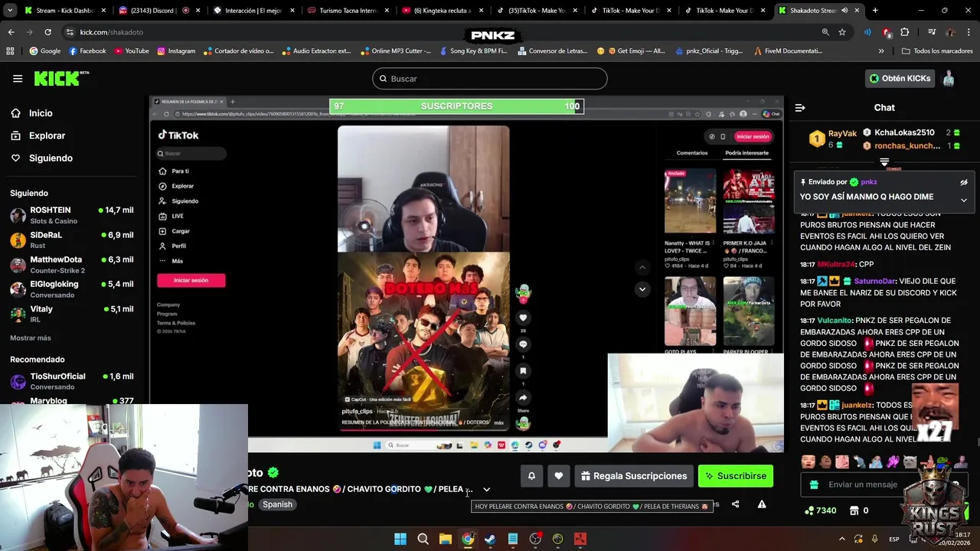
Task: Click the 7340 KICKs balance
Action: click(820, 510)
